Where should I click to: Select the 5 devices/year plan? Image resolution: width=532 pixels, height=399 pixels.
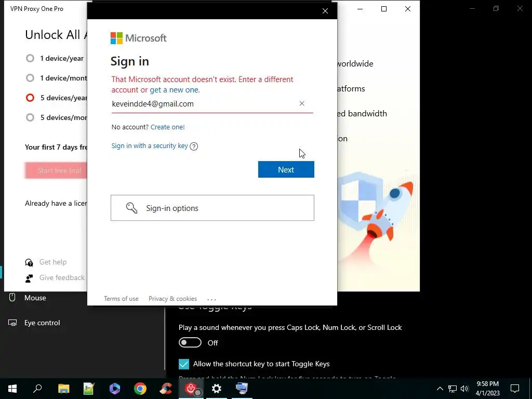tap(30, 98)
